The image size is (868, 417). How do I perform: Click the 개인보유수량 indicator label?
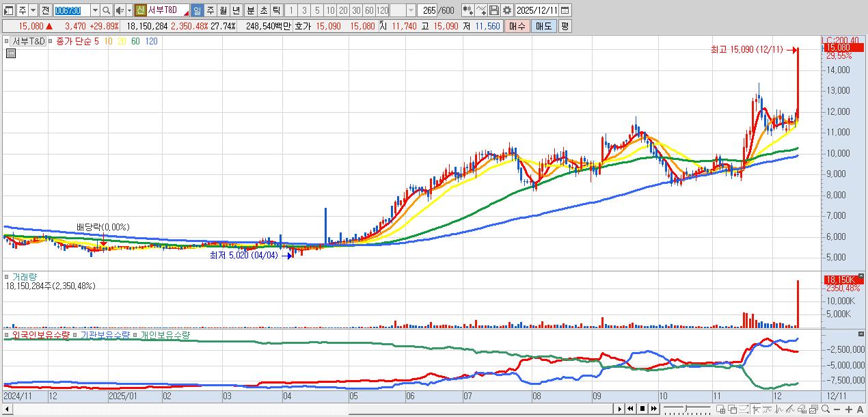[x=165, y=335]
